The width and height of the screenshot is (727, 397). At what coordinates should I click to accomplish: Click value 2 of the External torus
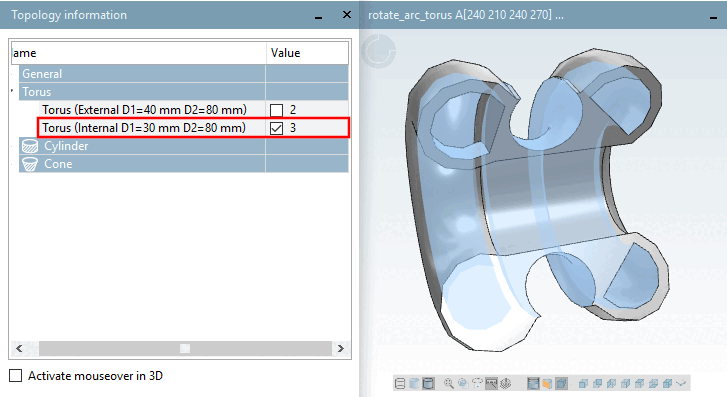[293, 110]
